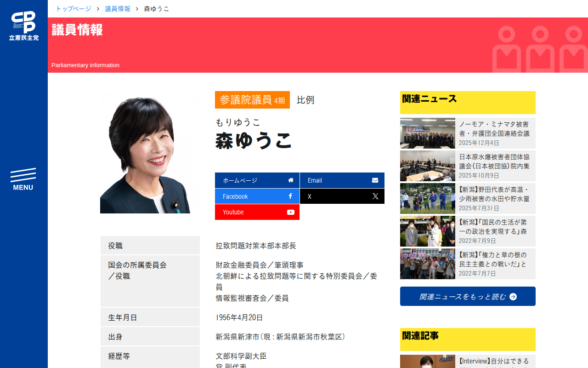Image resolution: width=588 pixels, height=368 pixels.
Task: Click the CDP party logo in the sidebar
Action: 24,26
